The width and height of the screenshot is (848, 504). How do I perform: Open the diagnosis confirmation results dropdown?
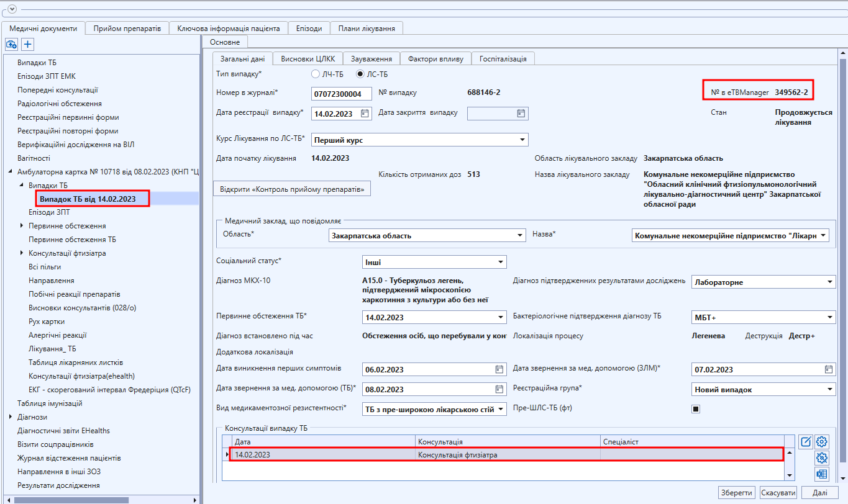[831, 282]
